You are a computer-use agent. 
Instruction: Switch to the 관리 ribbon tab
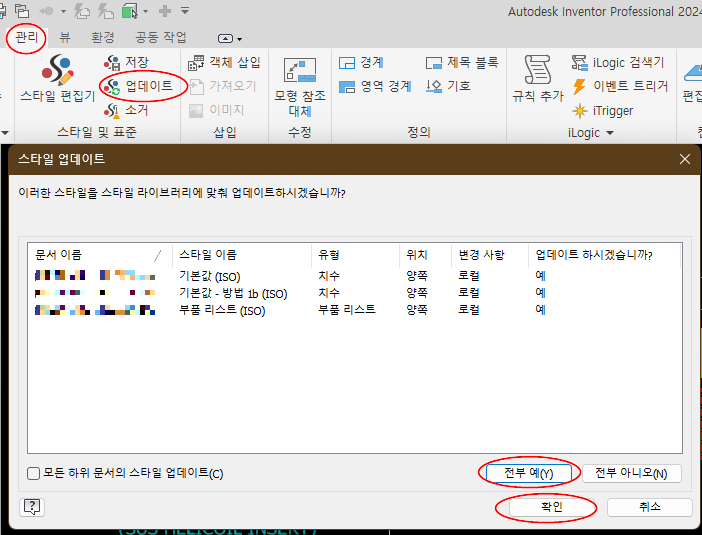[26, 37]
